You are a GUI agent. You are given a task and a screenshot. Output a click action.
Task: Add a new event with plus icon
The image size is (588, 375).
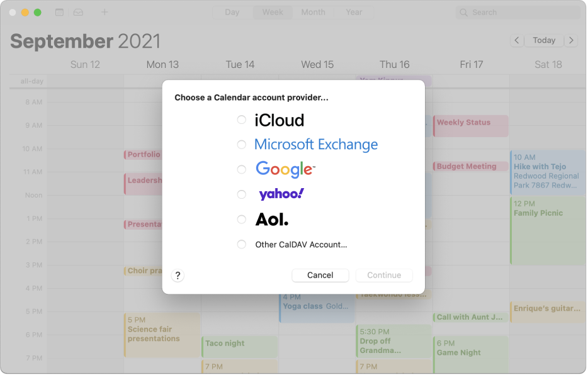(x=105, y=13)
